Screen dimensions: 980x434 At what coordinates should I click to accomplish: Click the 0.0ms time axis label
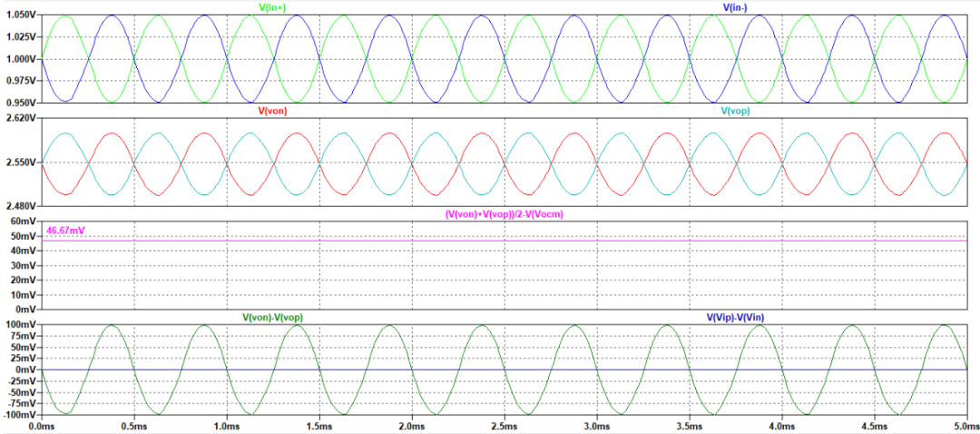(43, 425)
